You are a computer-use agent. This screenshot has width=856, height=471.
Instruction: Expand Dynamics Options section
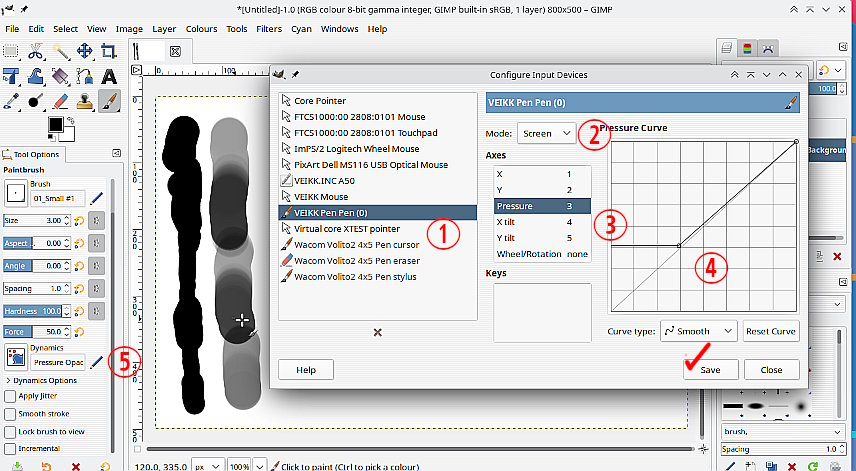click(x=41, y=380)
